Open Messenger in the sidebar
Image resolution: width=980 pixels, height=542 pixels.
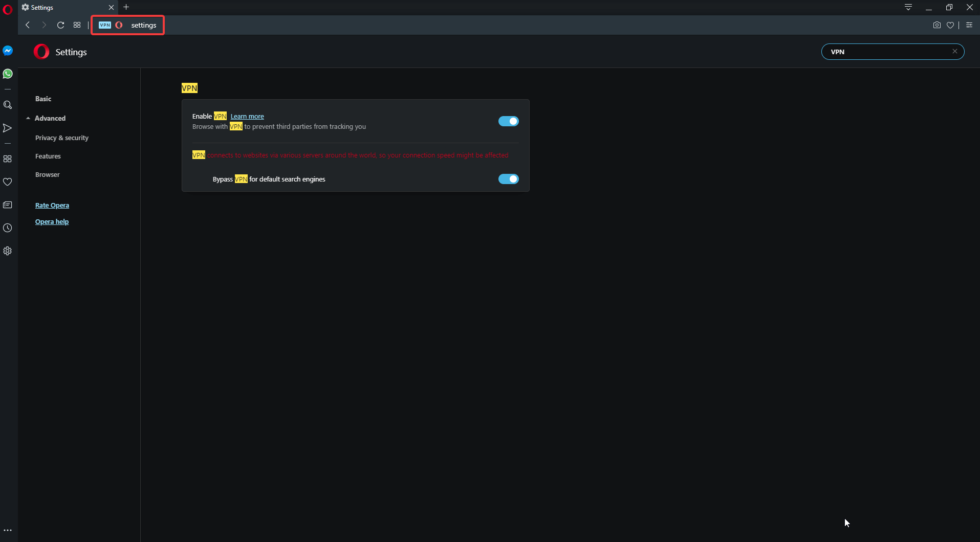point(8,51)
